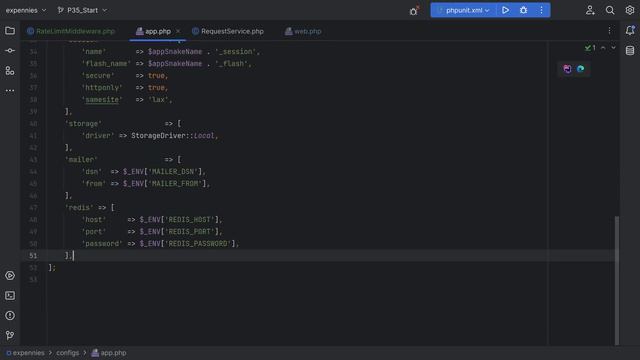This screenshot has height=360, width=640.
Task: Open the Project tool window folder icon
Action: [x=10, y=31]
